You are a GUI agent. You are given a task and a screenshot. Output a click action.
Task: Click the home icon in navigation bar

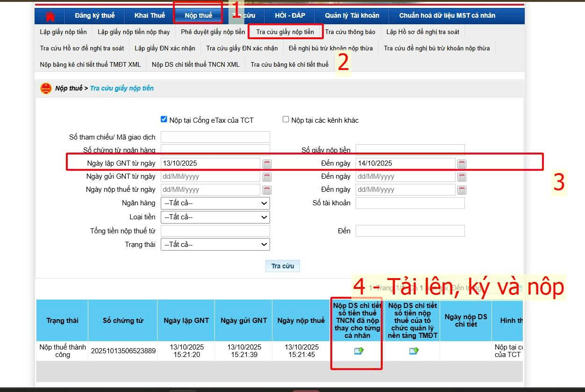click(x=50, y=16)
